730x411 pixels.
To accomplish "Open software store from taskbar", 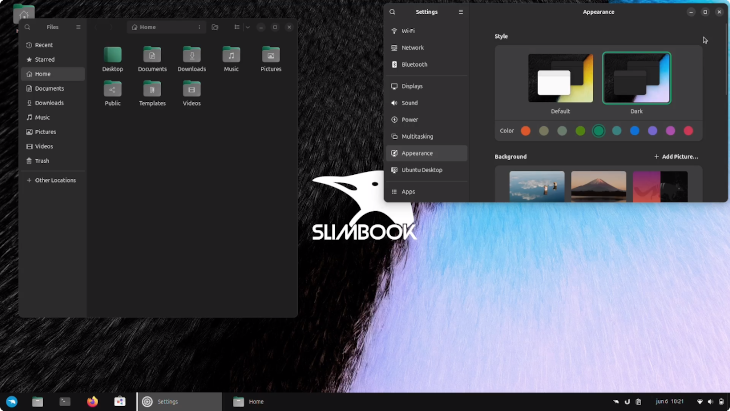I will click(120, 402).
